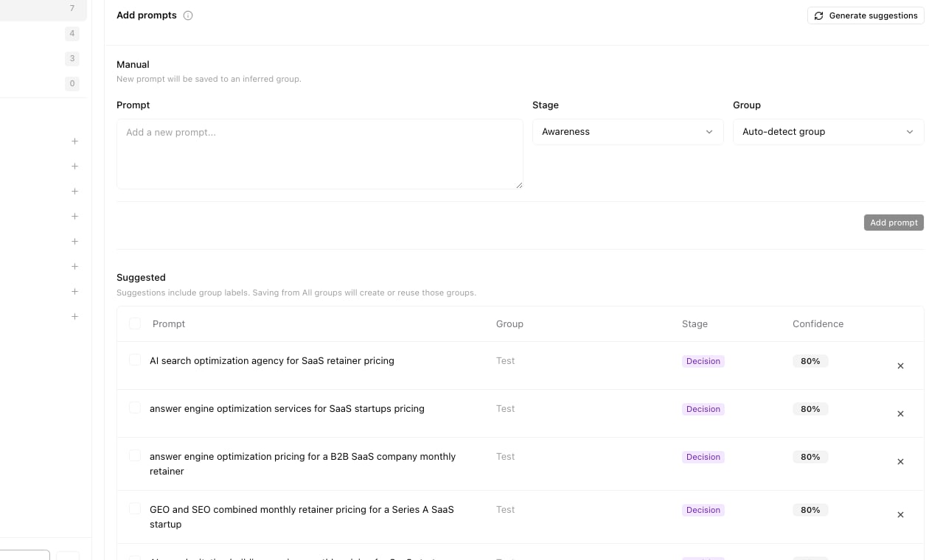Click the sidebar count badge showing 7
This screenshot has height=560, width=929.
(x=72, y=8)
